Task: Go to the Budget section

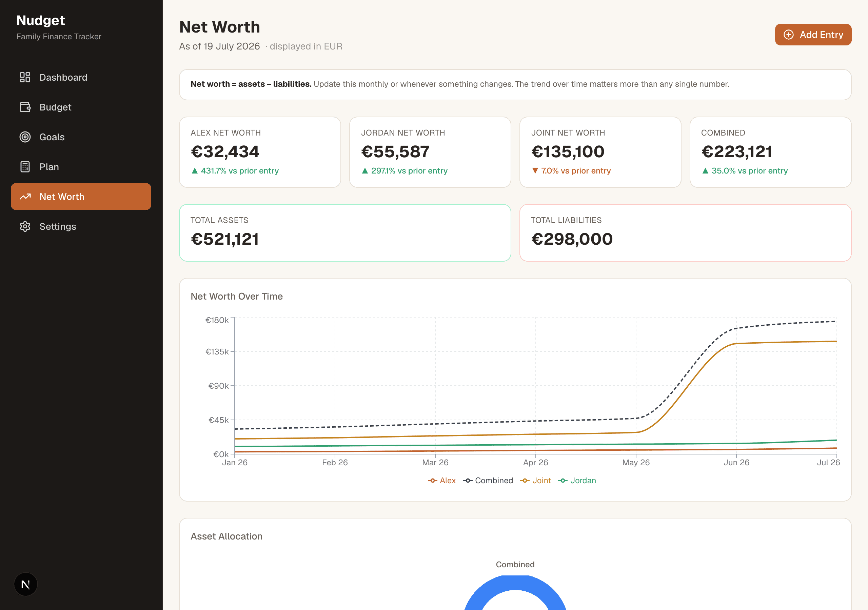Action: (81, 107)
